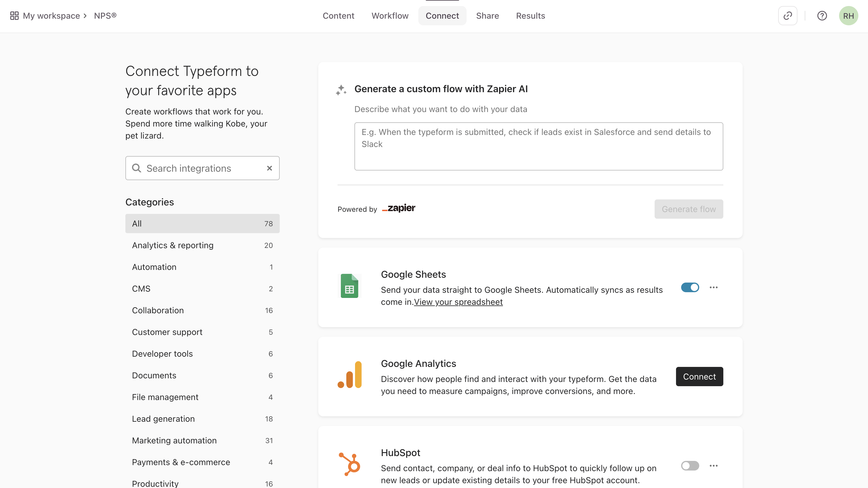Choose the Customer support category
This screenshot has width=868, height=488.
tap(202, 332)
